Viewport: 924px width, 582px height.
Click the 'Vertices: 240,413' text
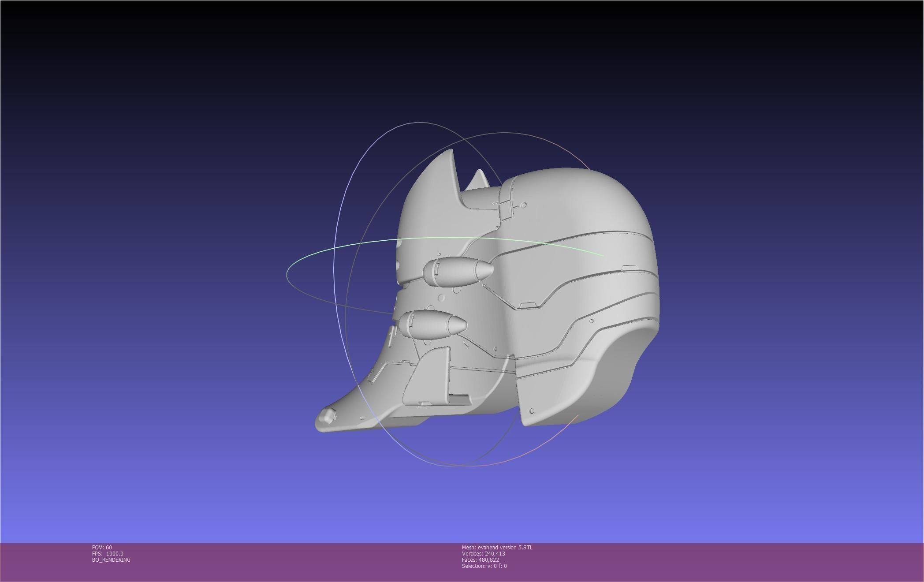(x=483, y=553)
